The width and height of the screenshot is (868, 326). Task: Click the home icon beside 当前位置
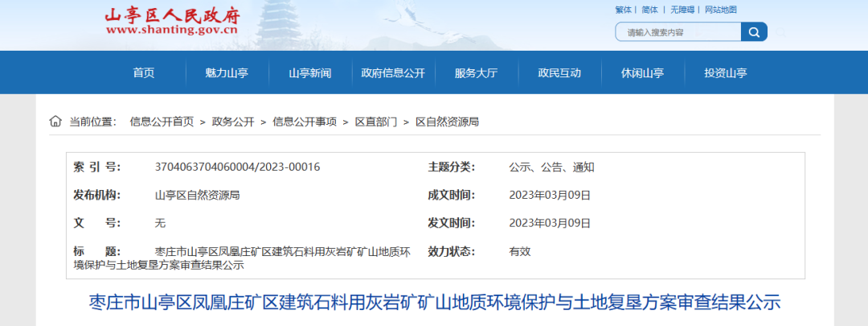pos(55,122)
